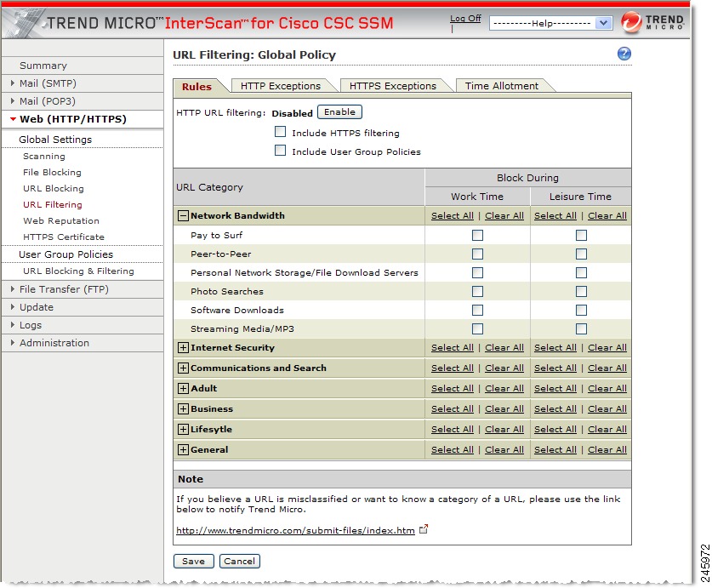This screenshot has height=588, width=712.
Task: Expand the Administration sidebar section
Action: point(13,343)
